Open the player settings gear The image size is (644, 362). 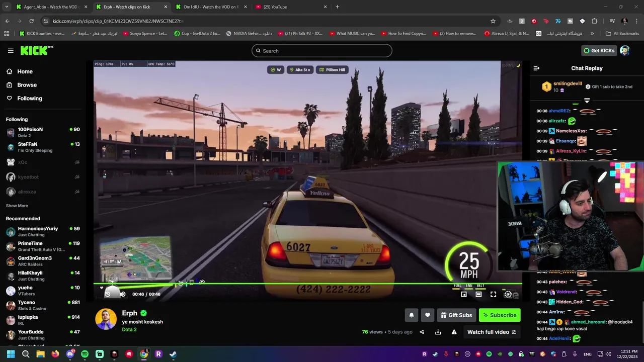pyautogui.click(x=508, y=294)
